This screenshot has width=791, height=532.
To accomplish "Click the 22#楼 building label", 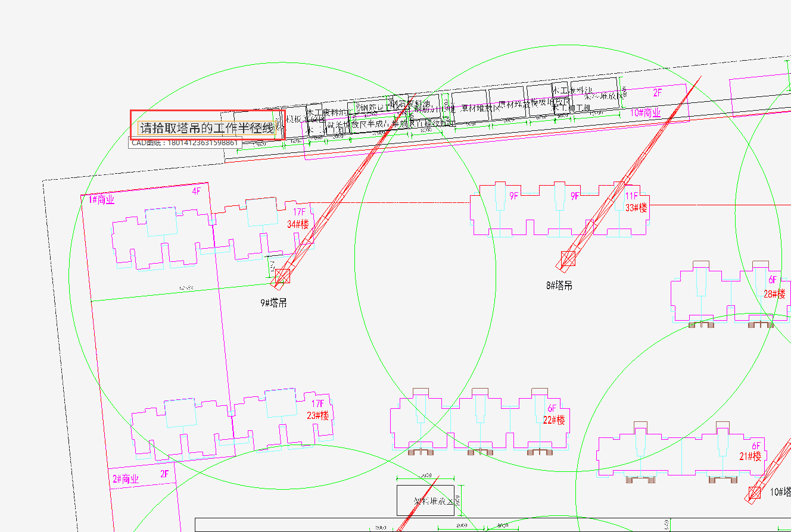I will [x=554, y=420].
